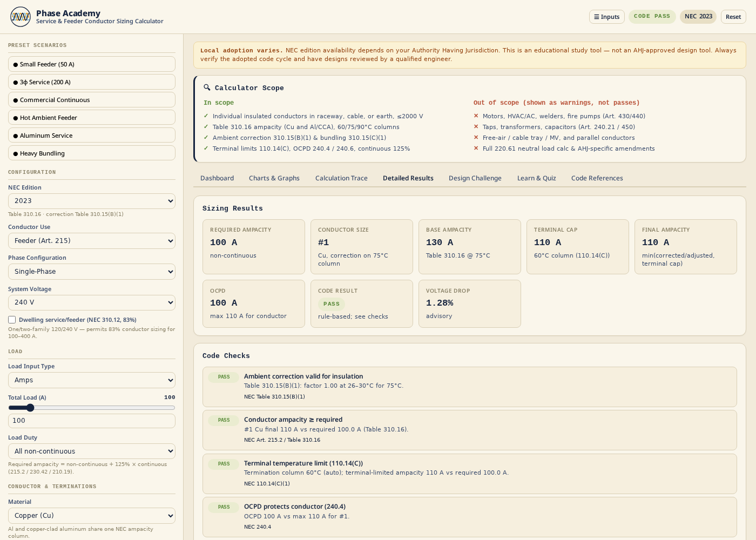This screenshot has height=540, width=756.
Task: Click the Conductor Size #1 card
Action: [x=362, y=247]
